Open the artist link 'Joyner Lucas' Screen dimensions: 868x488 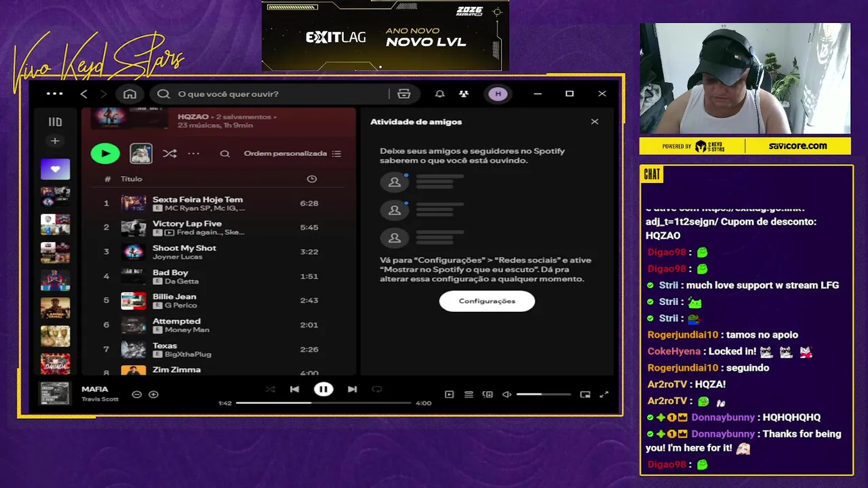(177, 257)
